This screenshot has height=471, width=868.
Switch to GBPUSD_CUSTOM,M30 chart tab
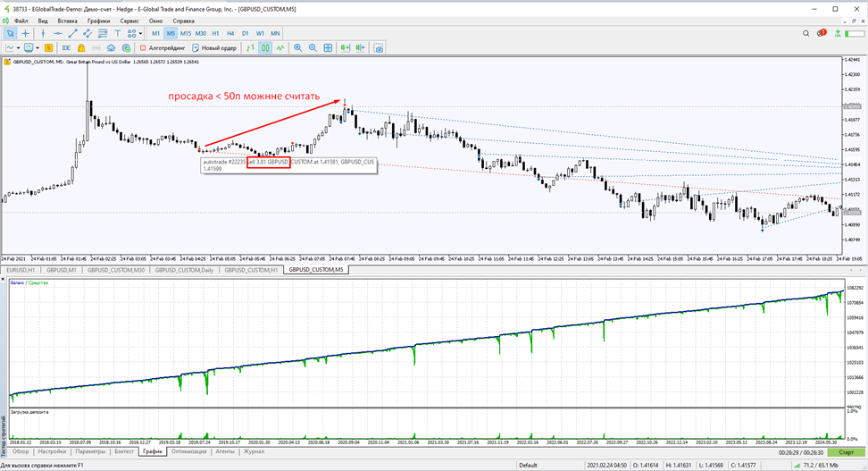click(116, 270)
